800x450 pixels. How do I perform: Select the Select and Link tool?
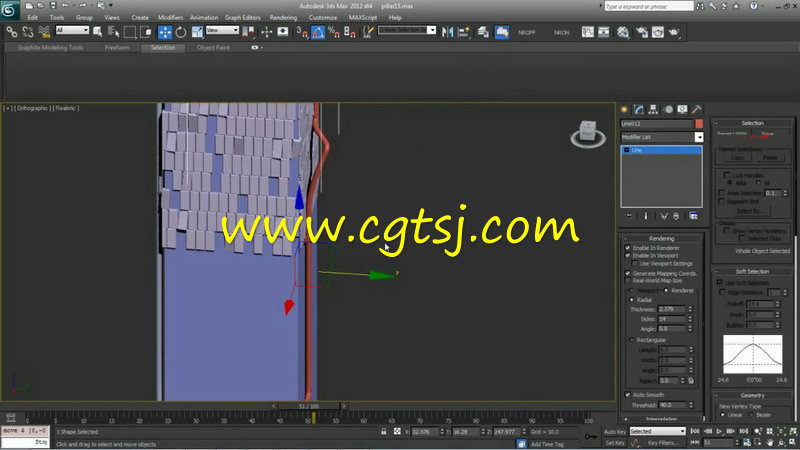[x=11, y=32]
